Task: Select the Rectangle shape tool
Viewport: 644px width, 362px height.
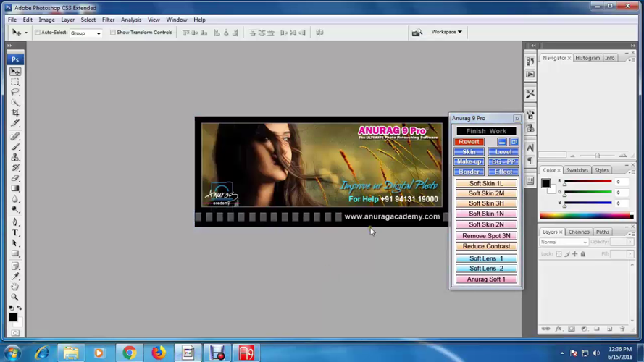Action: pyautogui.click(x=15, y=253)
